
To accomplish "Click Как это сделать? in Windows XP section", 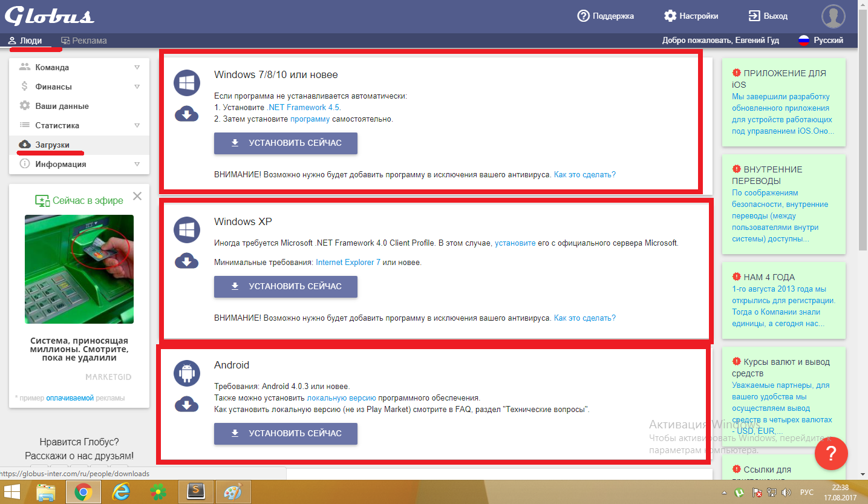I will tap(585, 318).
